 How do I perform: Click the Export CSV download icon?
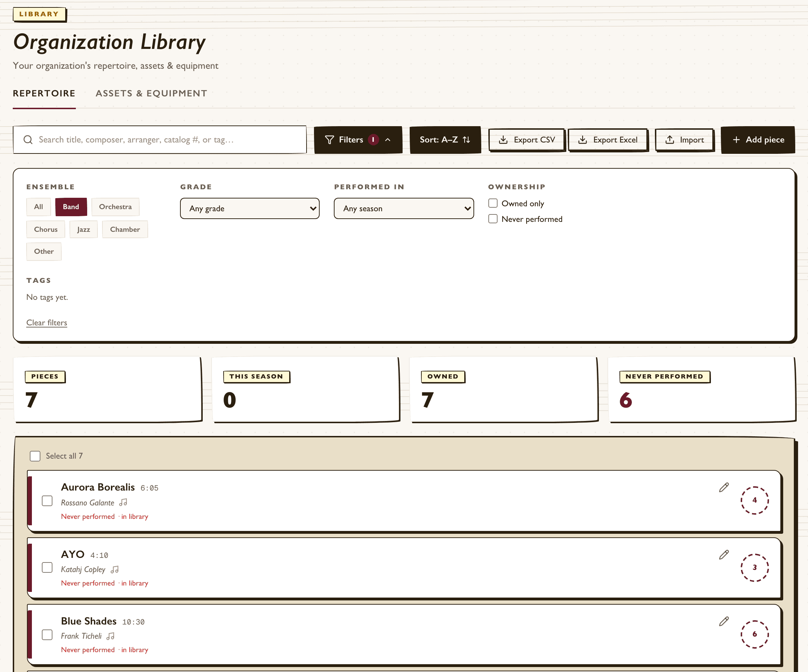503,140
